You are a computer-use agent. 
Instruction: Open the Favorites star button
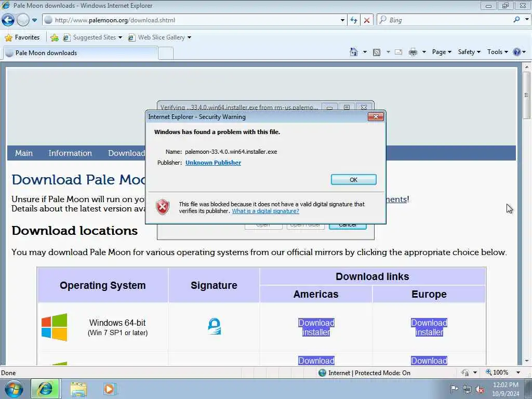[x=22, y=37]
